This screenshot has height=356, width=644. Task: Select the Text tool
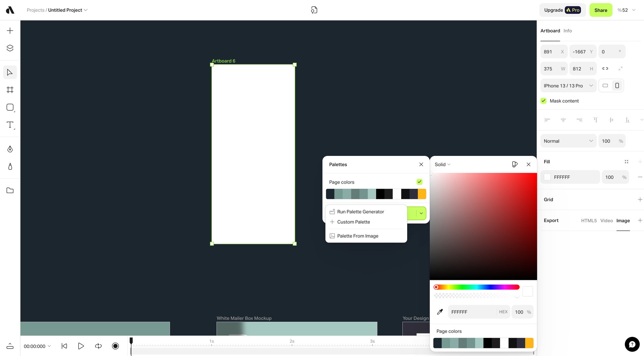tap(10, 125)
